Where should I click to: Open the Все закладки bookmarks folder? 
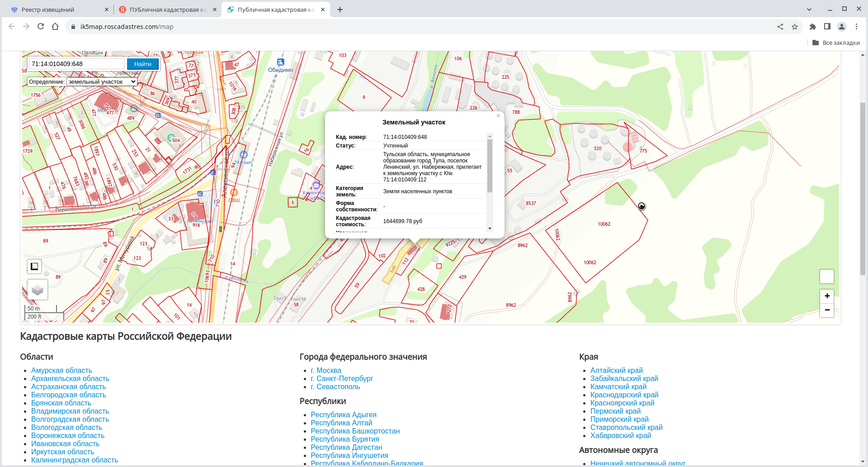pos(836,43)
